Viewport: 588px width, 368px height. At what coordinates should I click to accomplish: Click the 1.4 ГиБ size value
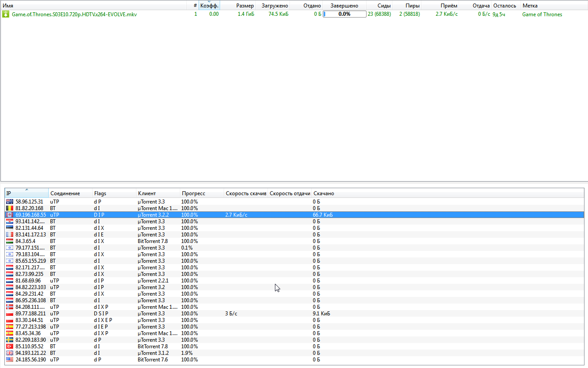pyautogui.click(x=246, y=14)
